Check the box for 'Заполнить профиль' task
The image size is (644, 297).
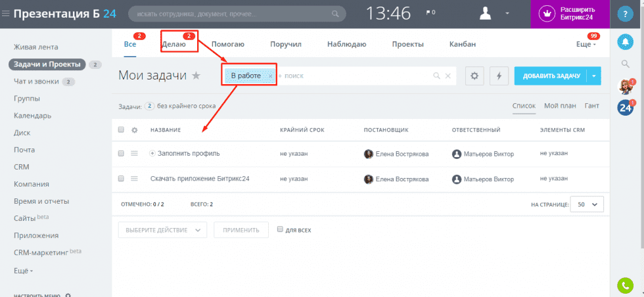click(121, 153)
